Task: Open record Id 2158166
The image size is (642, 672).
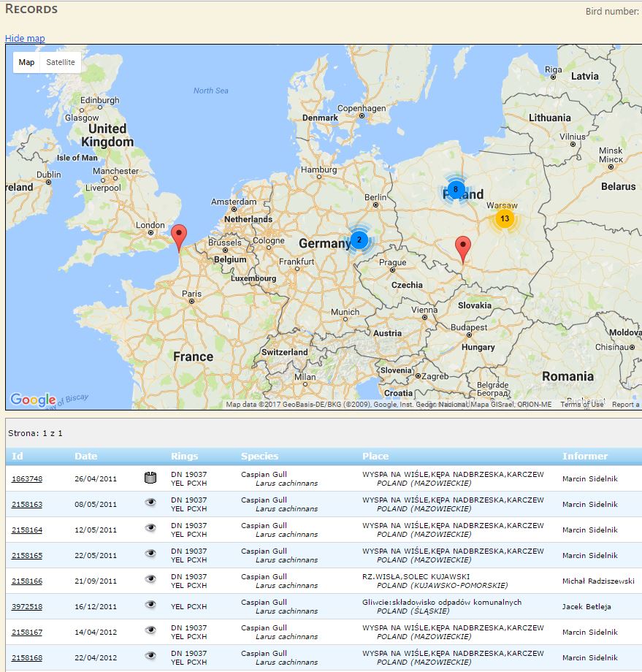Action: coord(27,581)
